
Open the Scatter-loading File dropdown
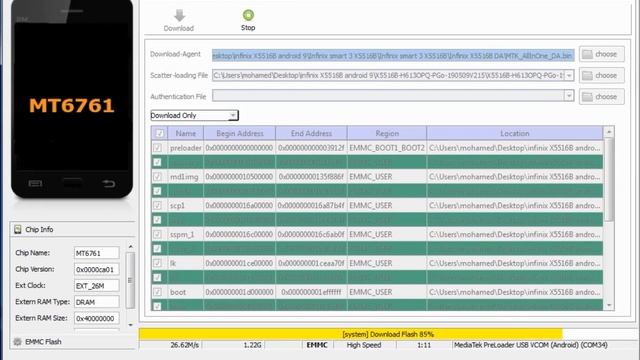click(x=569, y=75)
